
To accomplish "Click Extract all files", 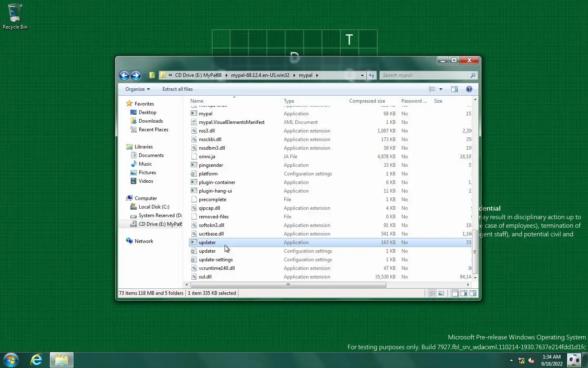I will click(x=178, y=89).
